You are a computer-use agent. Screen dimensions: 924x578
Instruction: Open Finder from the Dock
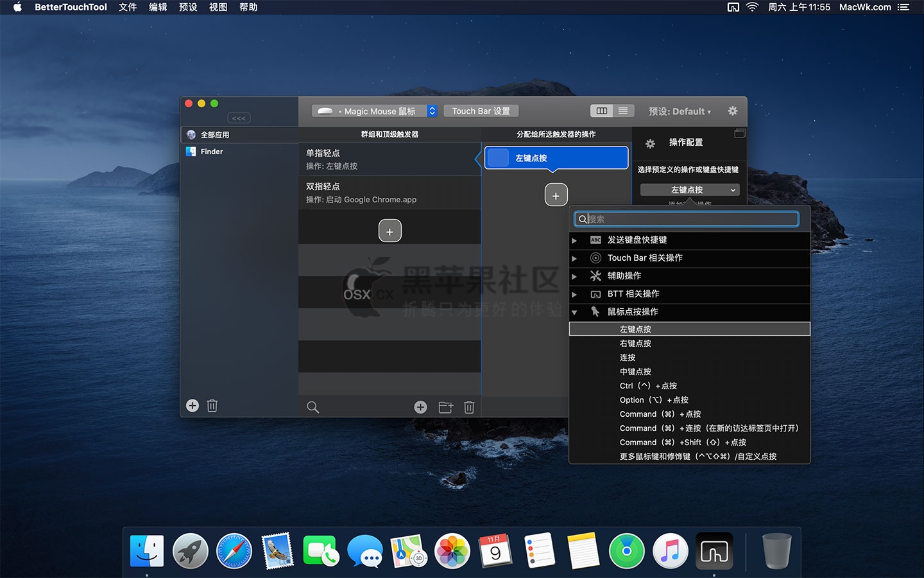pos(147,551)
